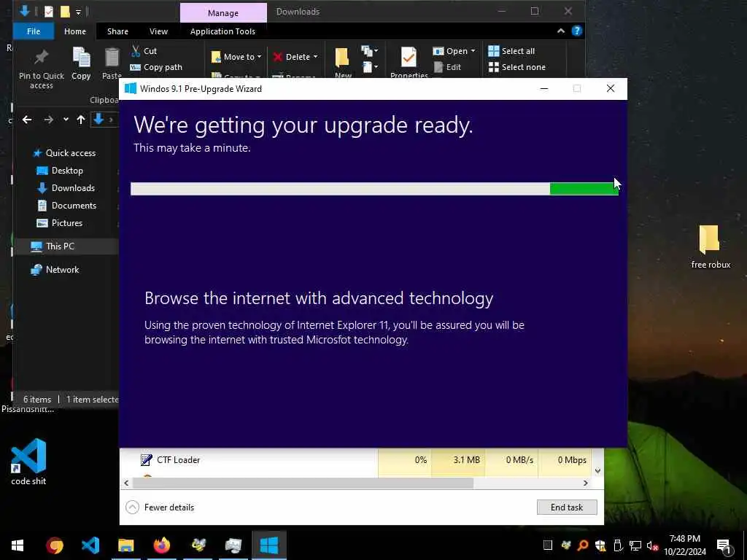The height and width of the screenshot is (560, 747).
Task: Click the New folder icon in ribbon
Action: [342, 58]
